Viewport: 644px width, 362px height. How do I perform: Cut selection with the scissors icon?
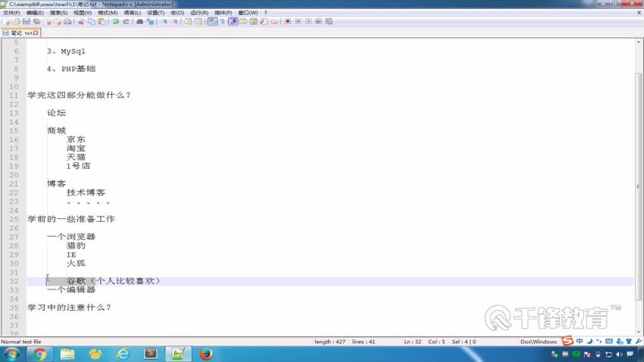coord(81,21)
